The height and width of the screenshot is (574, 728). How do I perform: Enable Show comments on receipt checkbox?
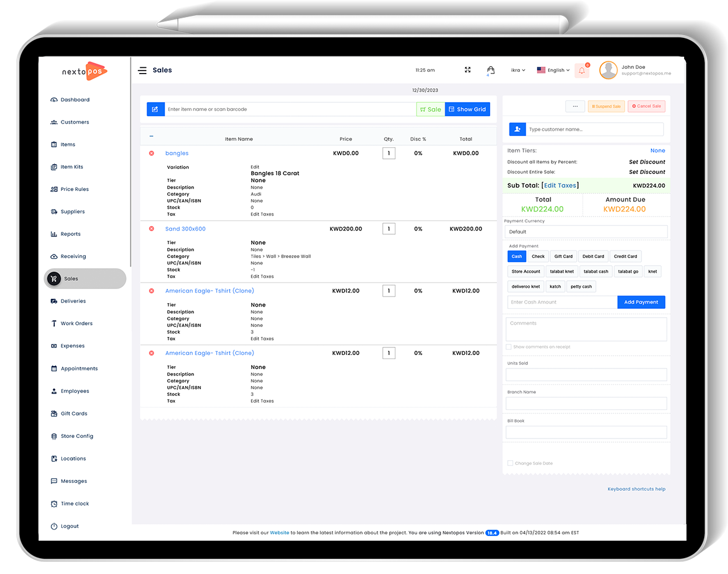click(509, 347)
